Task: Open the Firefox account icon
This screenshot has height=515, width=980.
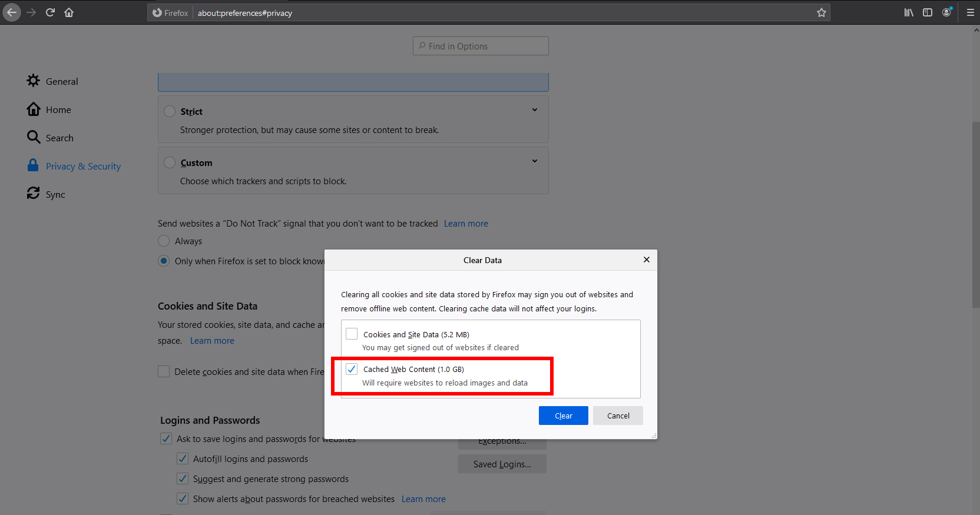Action: click(946, 12)
